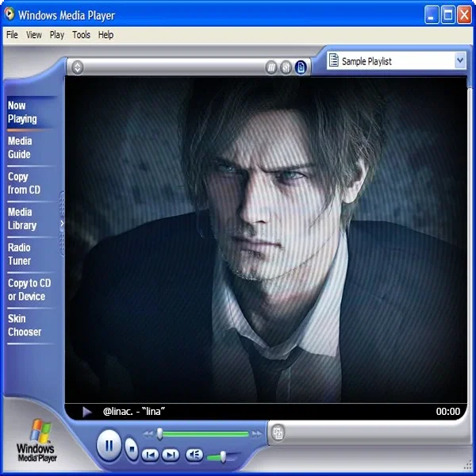
Task: Click the 00:00 elapsed time display
Action: tap(447, 412)
